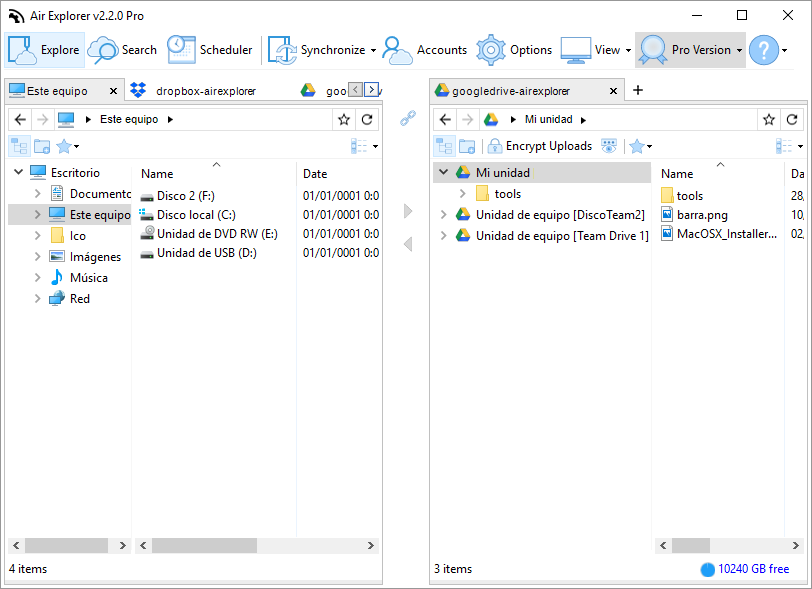Expand the tools folder in tree

point(462,194)
